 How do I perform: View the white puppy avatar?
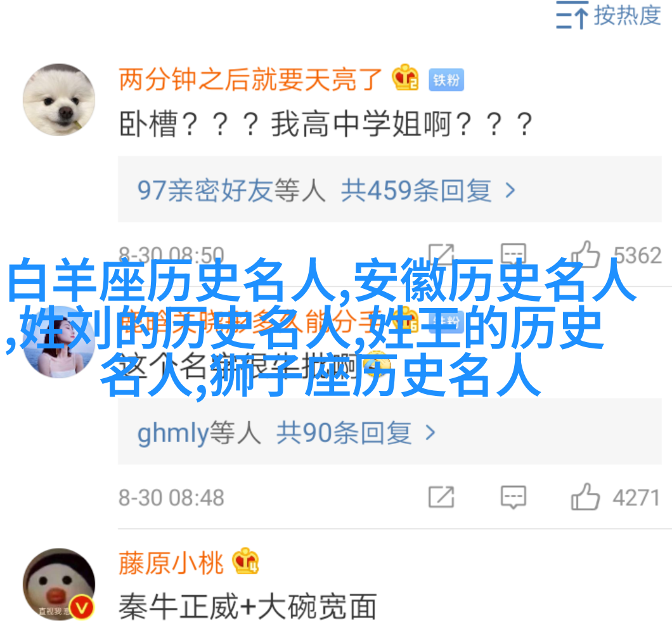point(59,100)
